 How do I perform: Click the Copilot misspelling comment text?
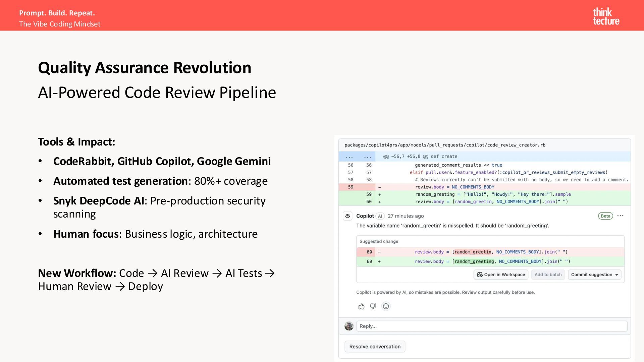coord(452,226)
